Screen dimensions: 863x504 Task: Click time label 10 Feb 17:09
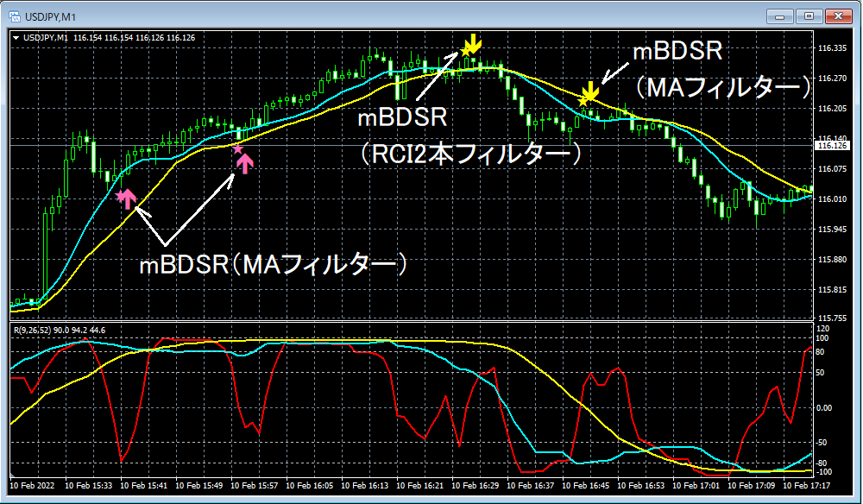click(x=752, y=486)
